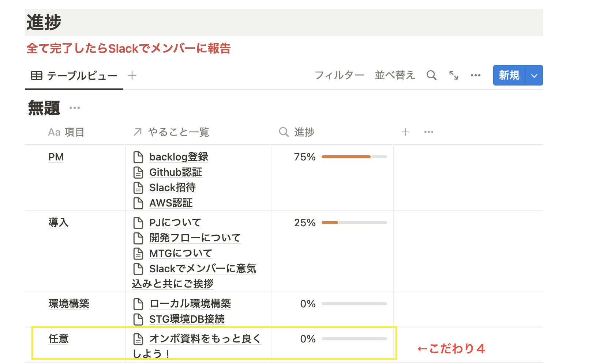Viewport: 603px width, 364px height.
Task: Click the 進捗 rollup column header
Action: (x=304, y=132)
